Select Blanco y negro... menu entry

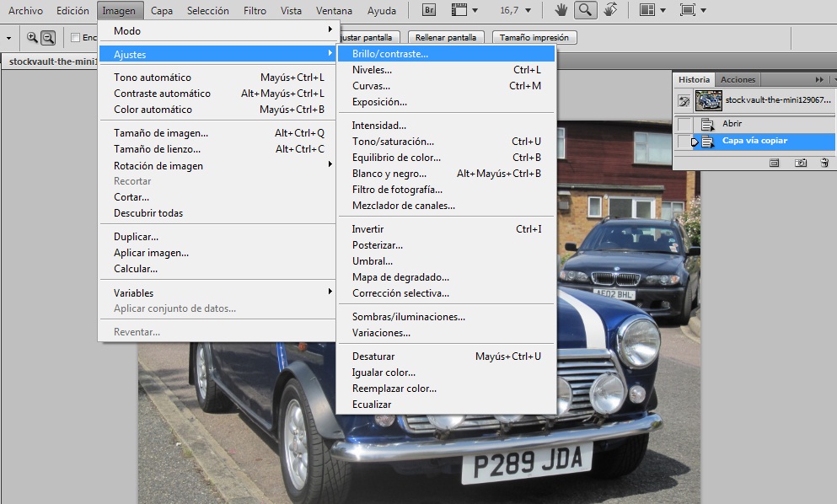(446, 173)
